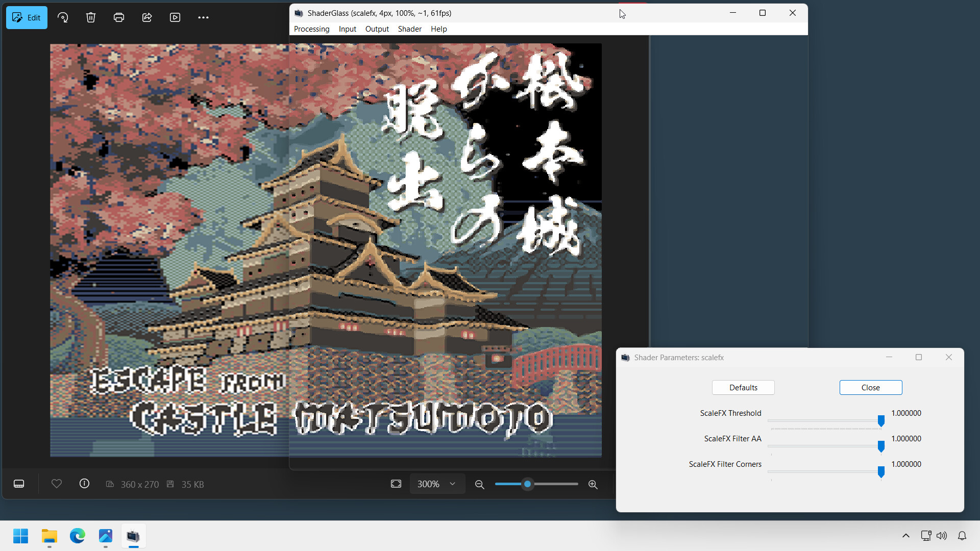The image size is (980, 551).
Task: Click Edit to modify the photo
Action: click(27, 17)
